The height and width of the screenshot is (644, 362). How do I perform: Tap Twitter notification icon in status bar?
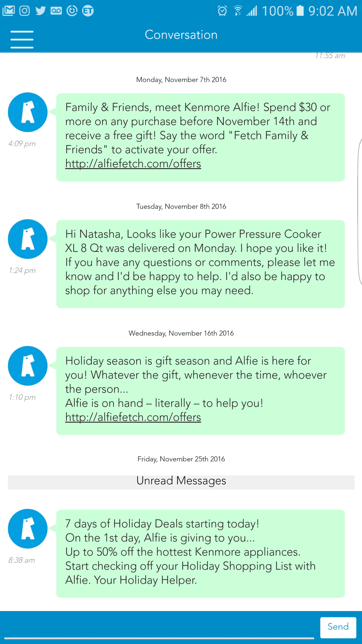pos(40,11)
